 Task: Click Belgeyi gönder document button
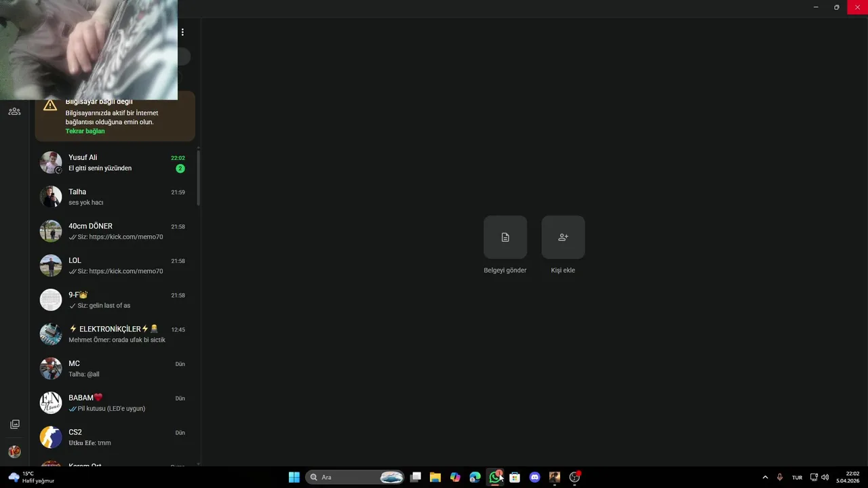505,237
